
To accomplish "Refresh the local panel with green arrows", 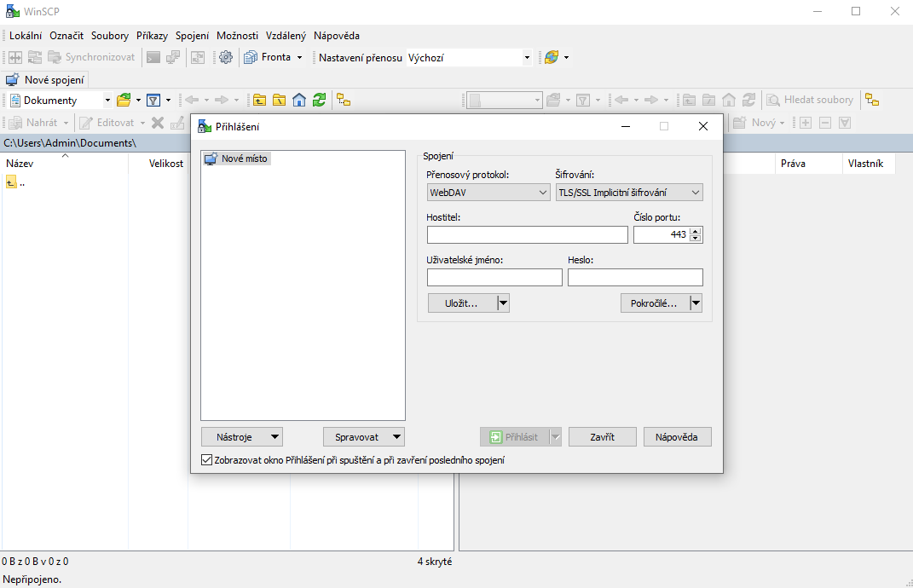I will click(x=319, y=101).
